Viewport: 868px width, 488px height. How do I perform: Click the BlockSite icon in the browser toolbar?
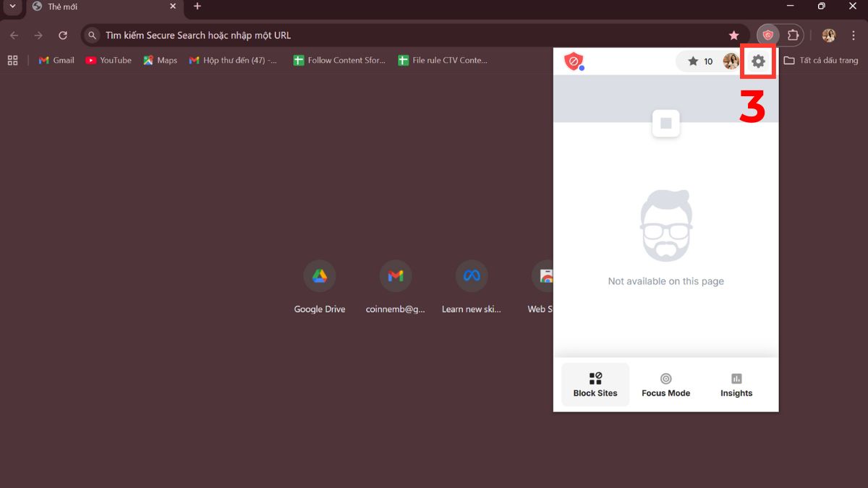coord(768,35)
